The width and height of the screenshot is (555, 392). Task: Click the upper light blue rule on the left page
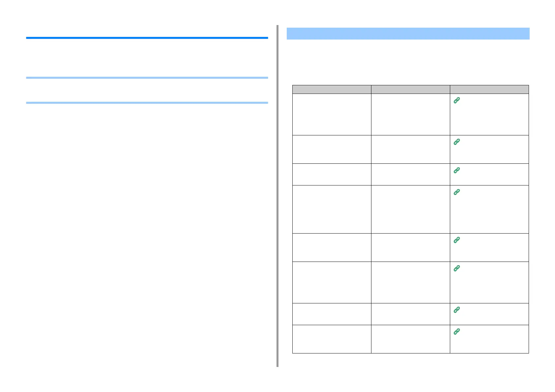[147, 78]
